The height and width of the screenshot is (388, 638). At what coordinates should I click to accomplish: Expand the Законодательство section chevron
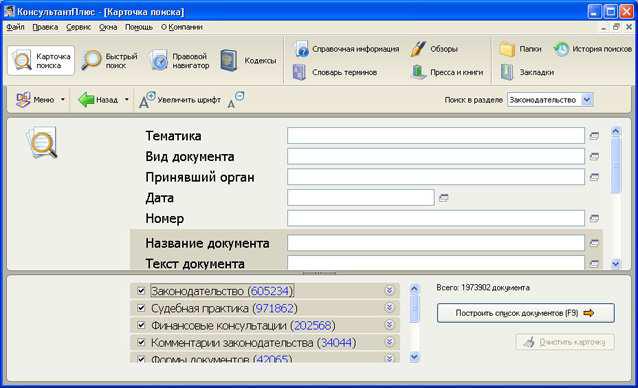[x=389, y=290]
